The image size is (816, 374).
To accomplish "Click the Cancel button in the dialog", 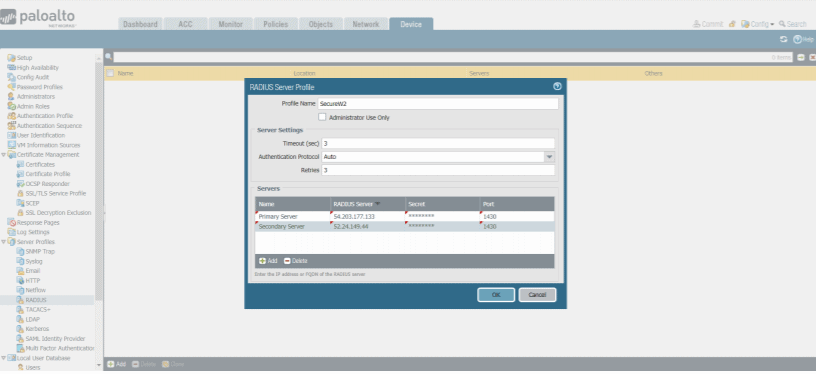I will (x=537, y=295).
